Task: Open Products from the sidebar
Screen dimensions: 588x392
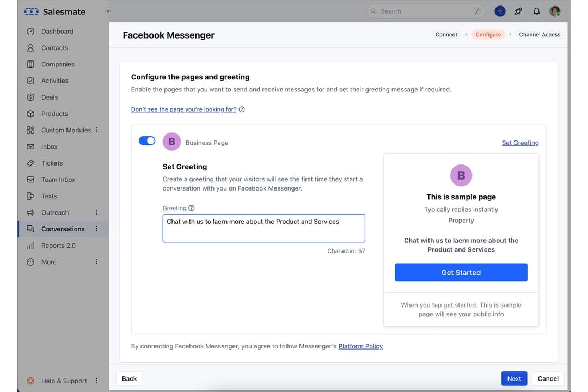Action: (55, 114)
